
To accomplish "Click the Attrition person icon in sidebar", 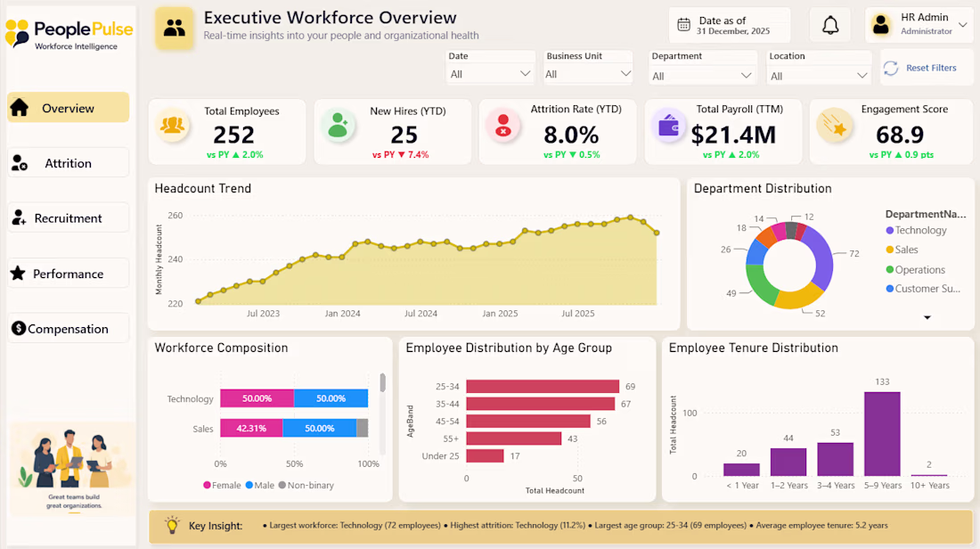I will [x=20, y=163].
